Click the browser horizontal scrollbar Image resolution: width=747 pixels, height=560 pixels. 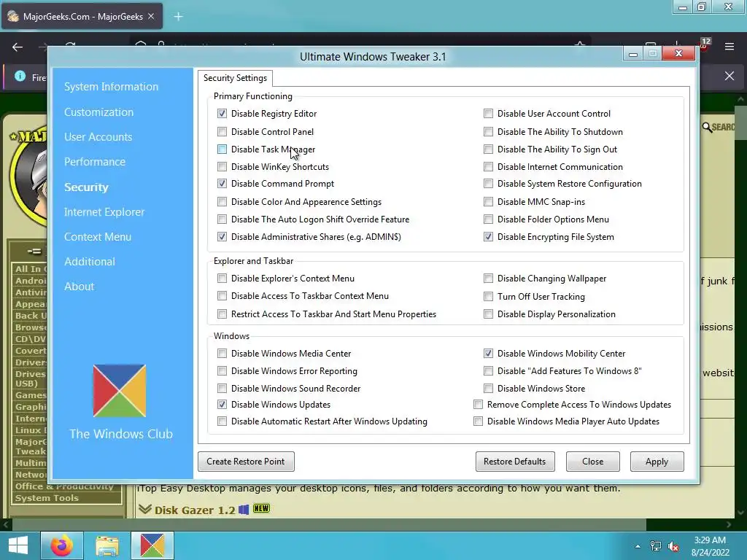[329, 524]
